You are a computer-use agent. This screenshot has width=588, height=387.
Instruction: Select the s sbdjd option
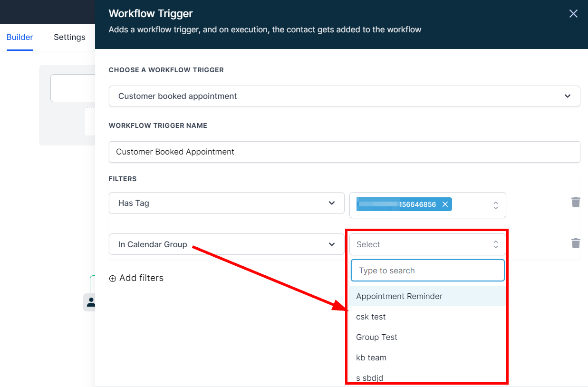coord(370,378)
